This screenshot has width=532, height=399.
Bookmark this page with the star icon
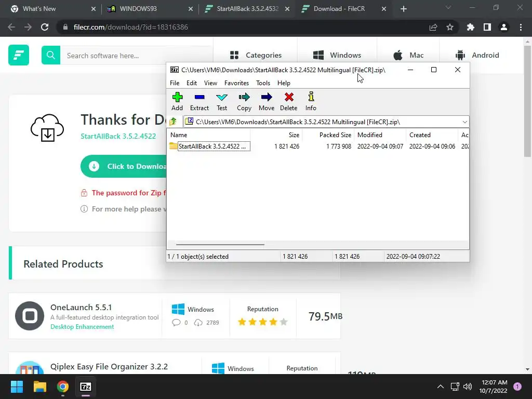coord(450,27)
